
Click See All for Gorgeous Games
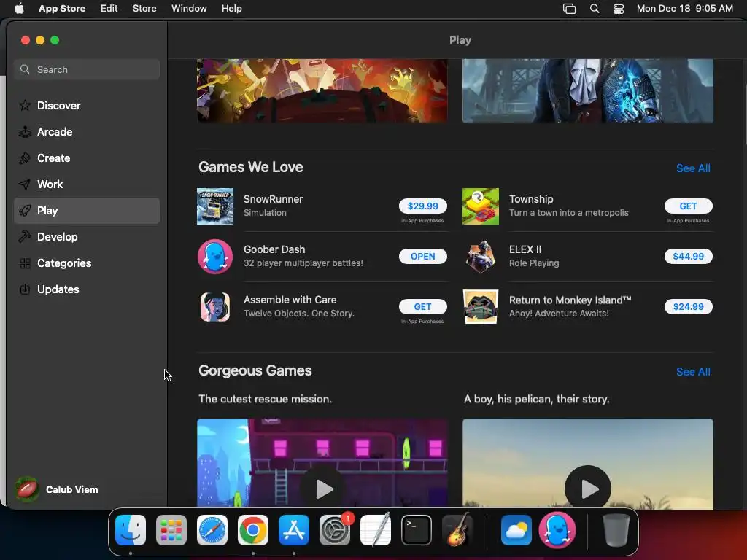[693, 372]
